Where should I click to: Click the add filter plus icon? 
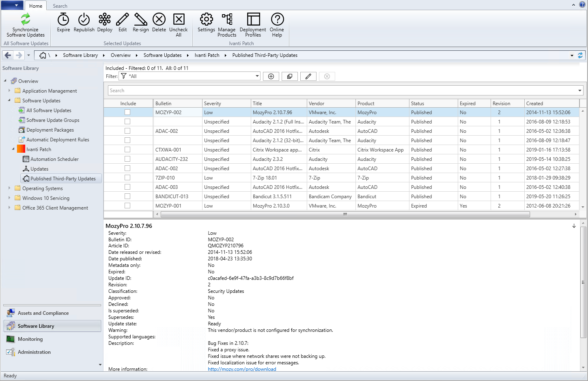(x=271, y=76)
